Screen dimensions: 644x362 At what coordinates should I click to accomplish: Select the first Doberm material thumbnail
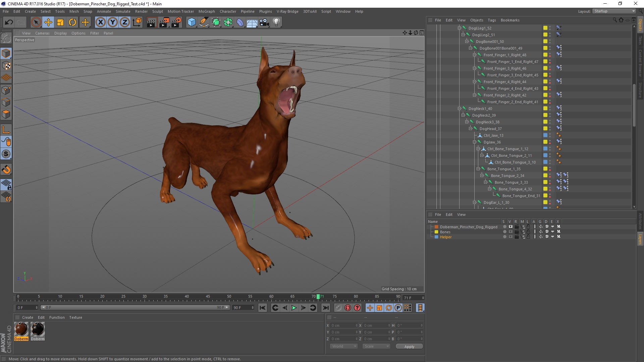tap(21, 329)
